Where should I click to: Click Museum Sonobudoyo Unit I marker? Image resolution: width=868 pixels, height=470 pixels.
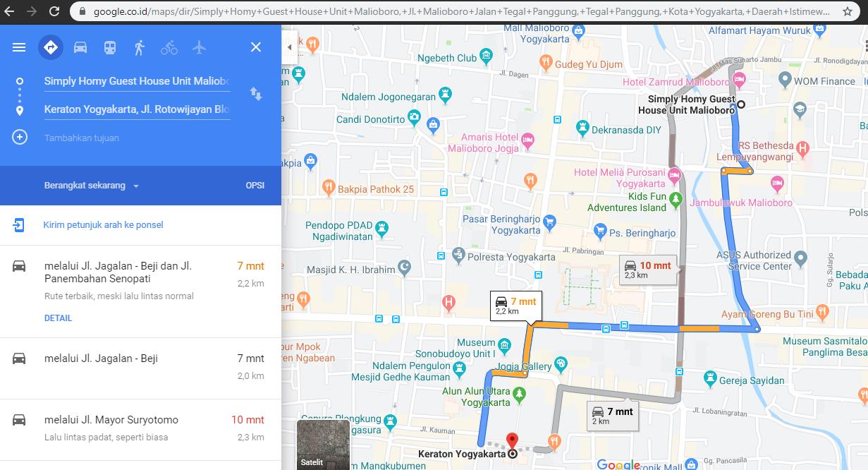504,345
